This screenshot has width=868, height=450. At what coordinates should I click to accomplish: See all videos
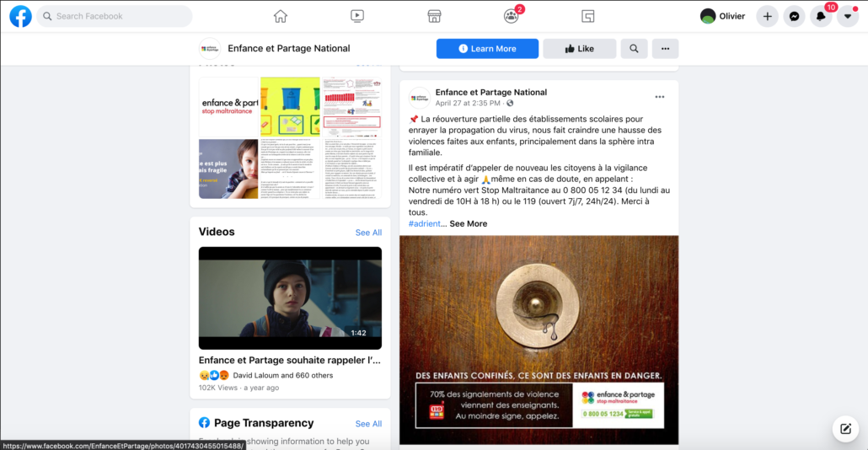pos(368,233)
